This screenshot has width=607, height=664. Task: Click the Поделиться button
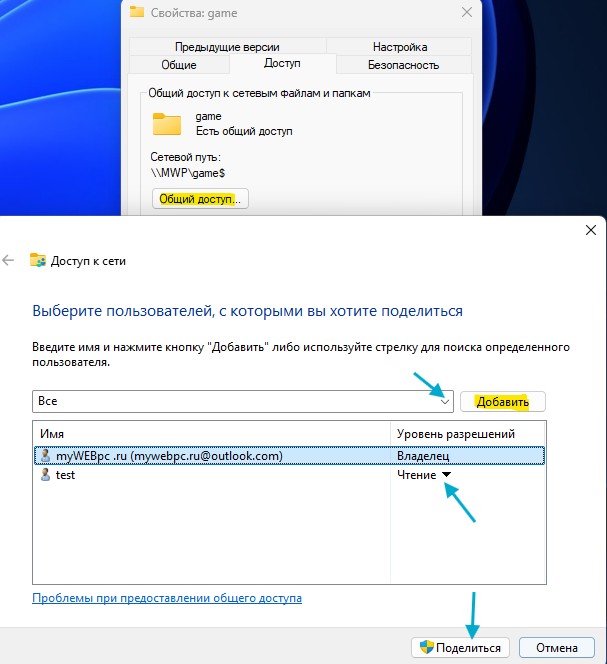461,647
